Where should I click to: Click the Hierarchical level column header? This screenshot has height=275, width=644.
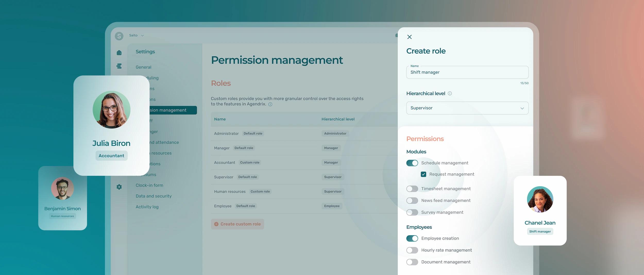pyautogui.click(x=338, y=119)
